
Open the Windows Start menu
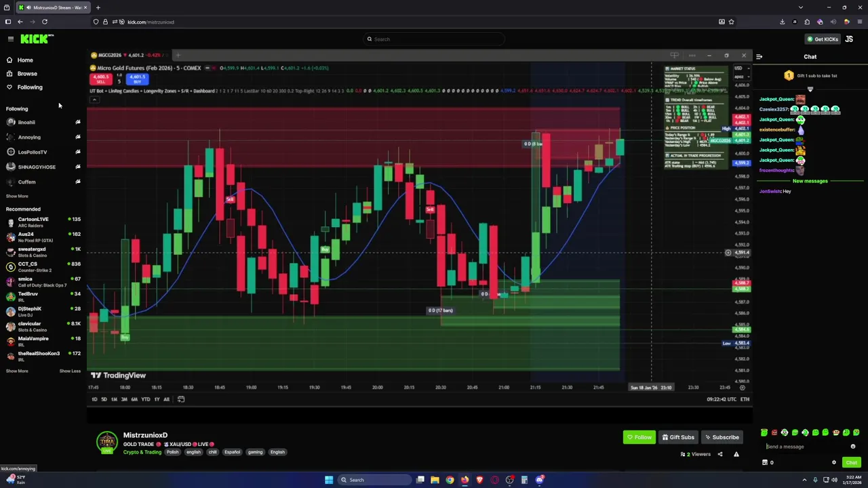(329, 480)
